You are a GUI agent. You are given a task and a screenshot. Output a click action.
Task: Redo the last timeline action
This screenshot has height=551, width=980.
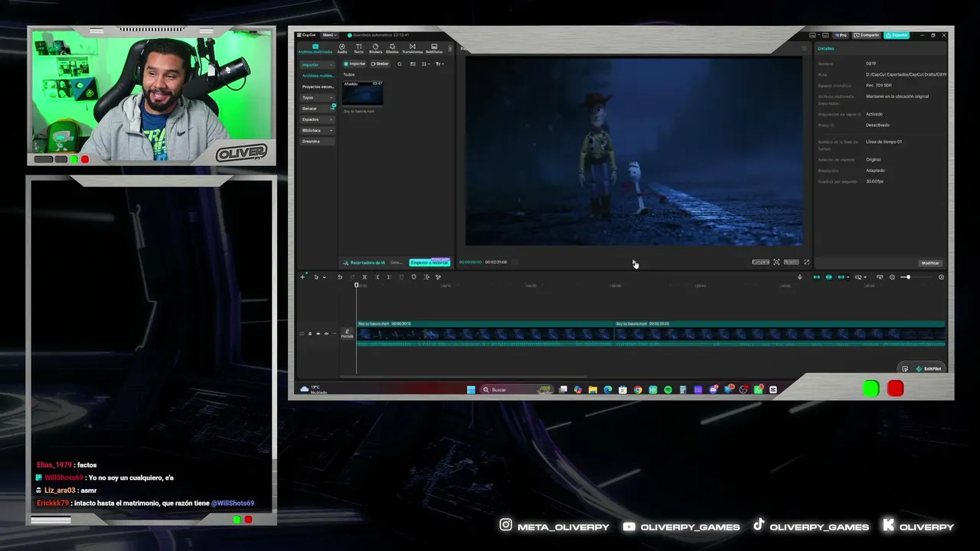tap(352, 277)
